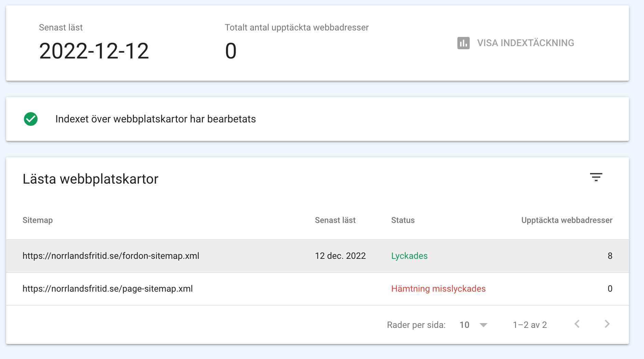Sort by Upptäckta webbadresser column header

(x=566, y=220)
